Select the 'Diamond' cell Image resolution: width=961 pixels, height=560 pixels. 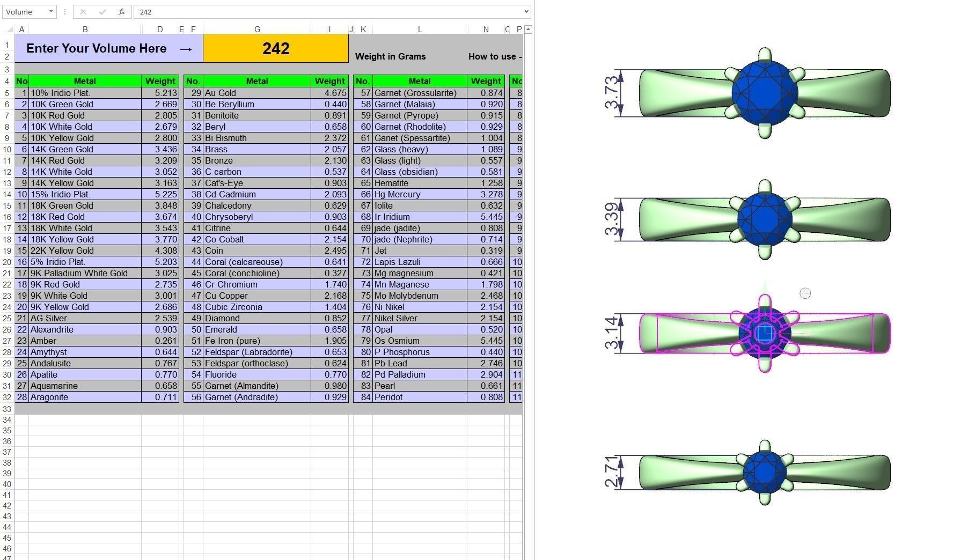[257, 318]
